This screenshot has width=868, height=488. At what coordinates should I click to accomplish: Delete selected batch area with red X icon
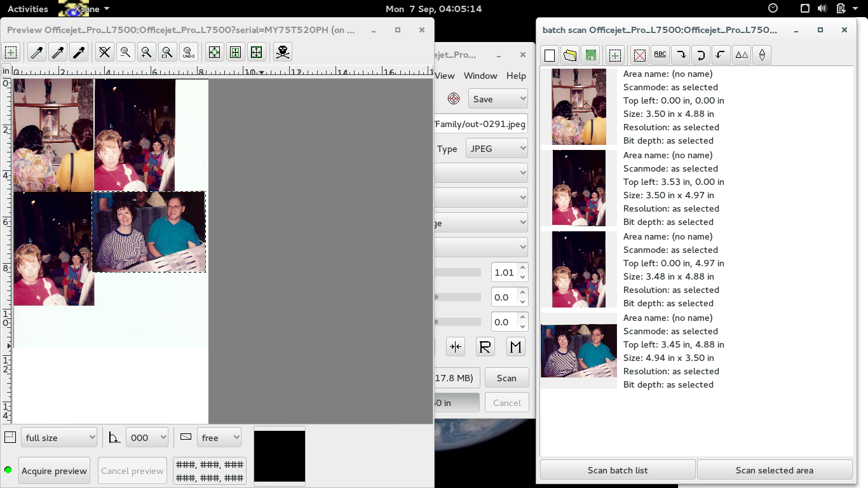pyautogui.click(x=640, y=55)
